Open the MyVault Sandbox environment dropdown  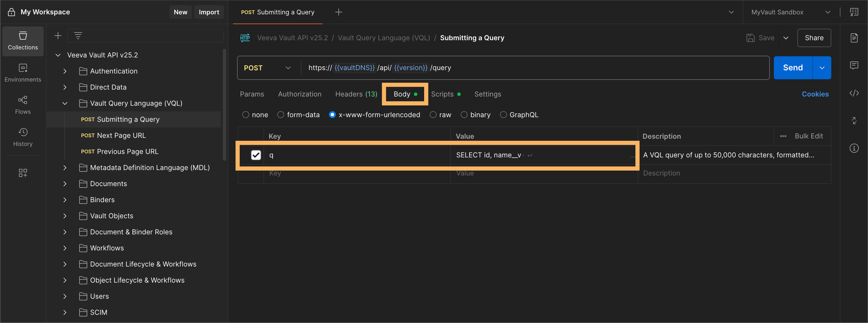point(790,12)
